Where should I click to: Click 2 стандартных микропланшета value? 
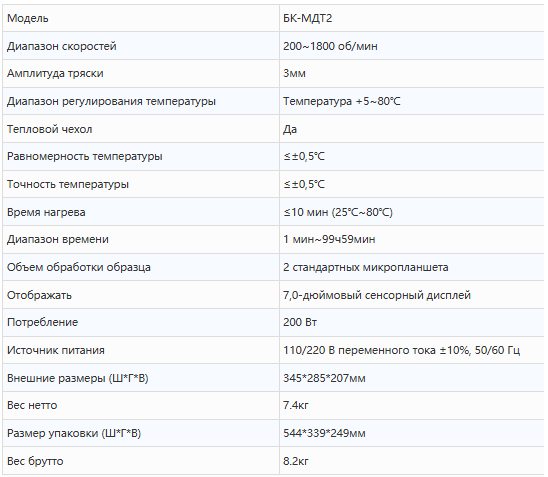(x=366, y=267)
